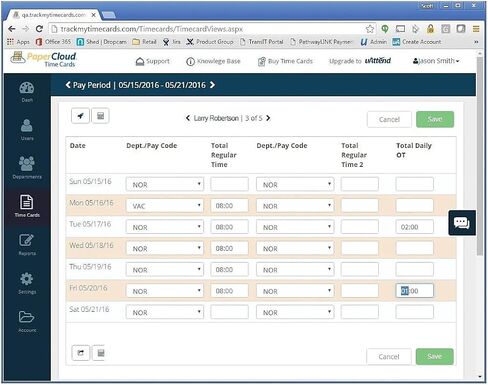Open the Product Group bookmark

(210, 42)
